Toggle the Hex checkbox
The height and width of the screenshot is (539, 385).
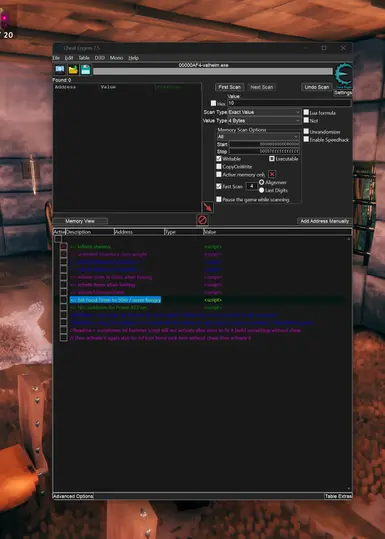click(213, 103)
